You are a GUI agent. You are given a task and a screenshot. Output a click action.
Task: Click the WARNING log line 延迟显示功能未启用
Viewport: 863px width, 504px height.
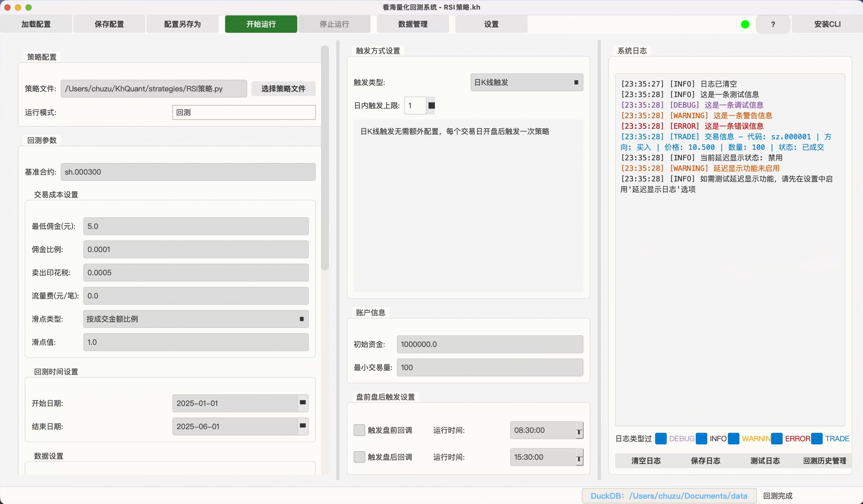700,168
